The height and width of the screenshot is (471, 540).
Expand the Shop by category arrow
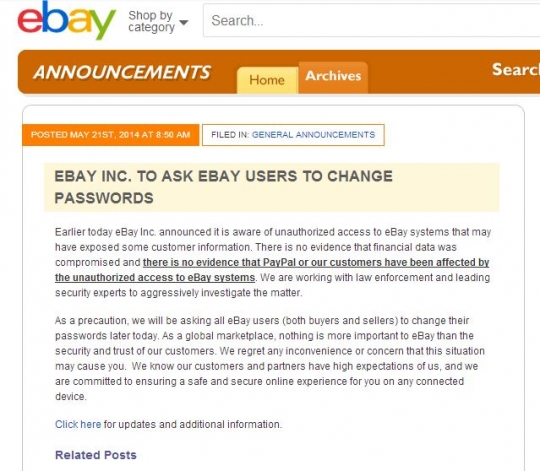(184, 22)
